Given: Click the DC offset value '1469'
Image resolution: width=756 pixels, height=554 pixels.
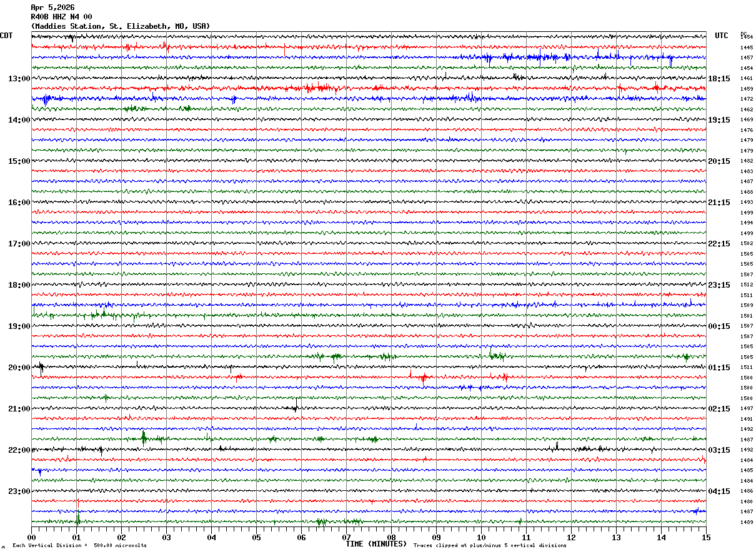Looking at the screenshot, I should coord(747,119).
